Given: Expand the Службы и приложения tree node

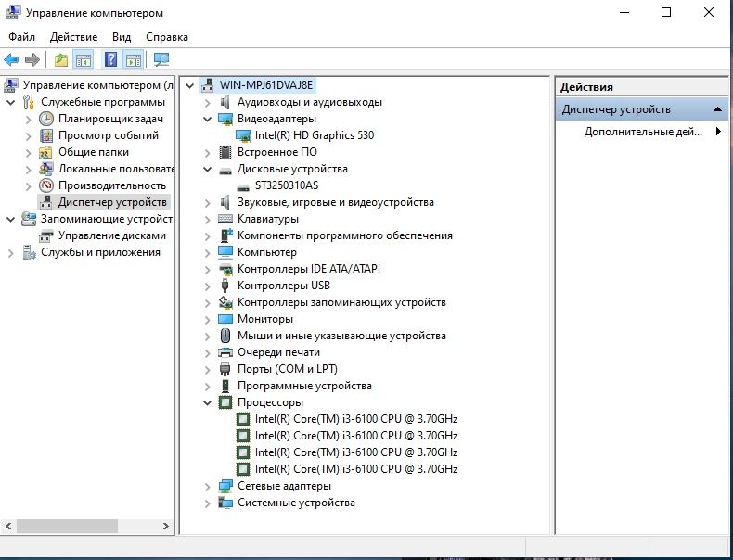Looking at the screenshot, I should tap(11, 253).
